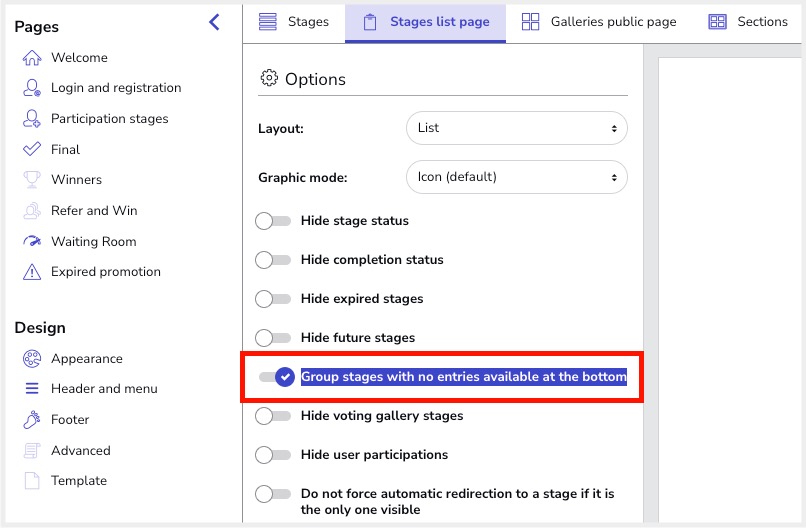Viewport: 806px width, 528px height.
Task: Click the Welcome house icon
Action: [x=32, y=58]
